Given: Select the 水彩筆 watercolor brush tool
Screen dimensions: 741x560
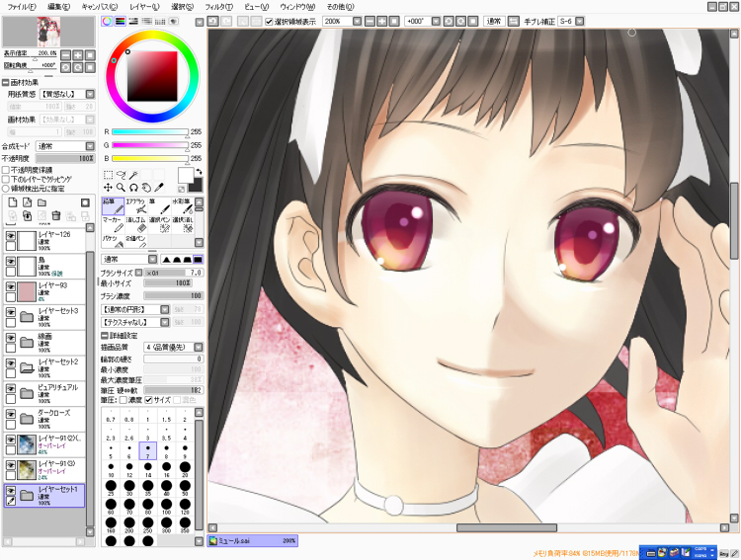Looking at the screenshot, I should [183, 206].
